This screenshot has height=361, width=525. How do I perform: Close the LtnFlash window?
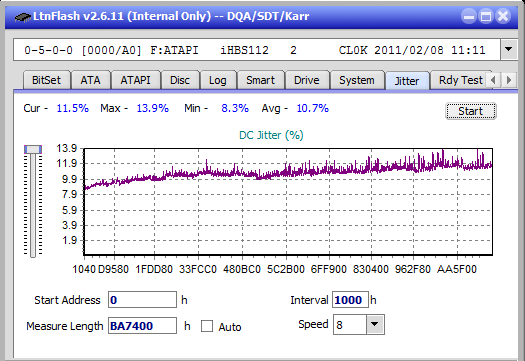(503, 16)
